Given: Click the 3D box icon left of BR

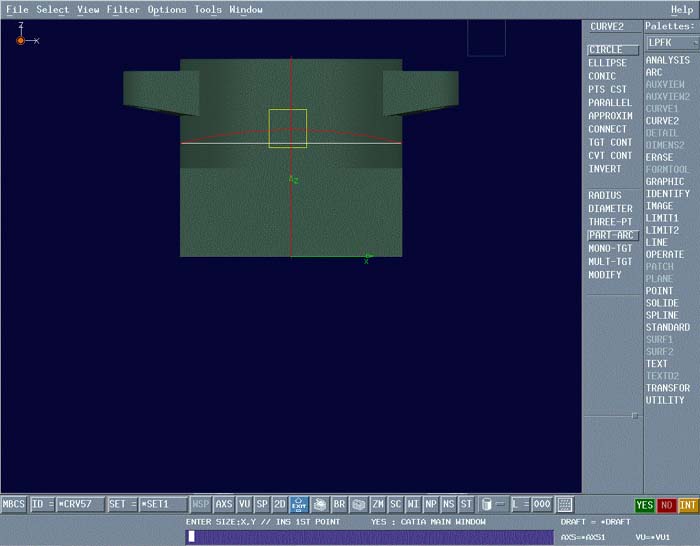Looking at the screenshot, I should click(x=320, y=505).
